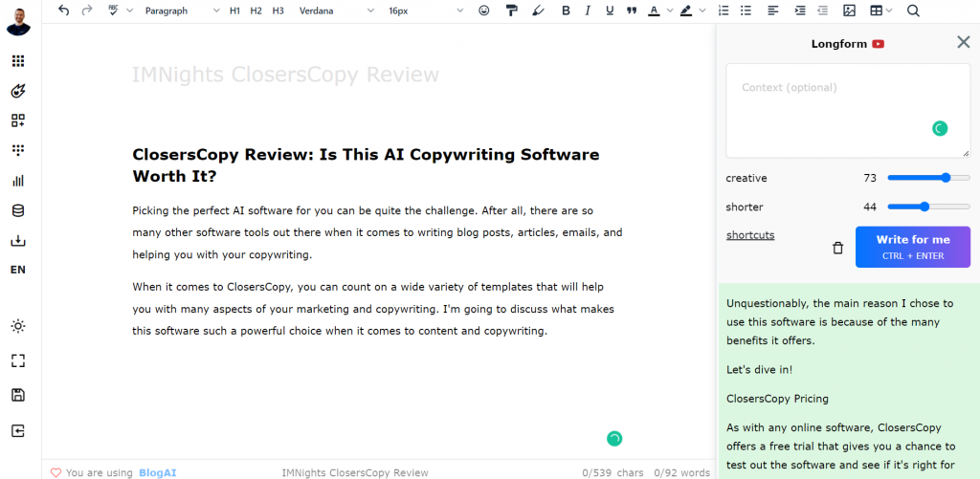Toggle bold formatting
Viewport: 980px width, 479px height.
click(x=566, y=11)
